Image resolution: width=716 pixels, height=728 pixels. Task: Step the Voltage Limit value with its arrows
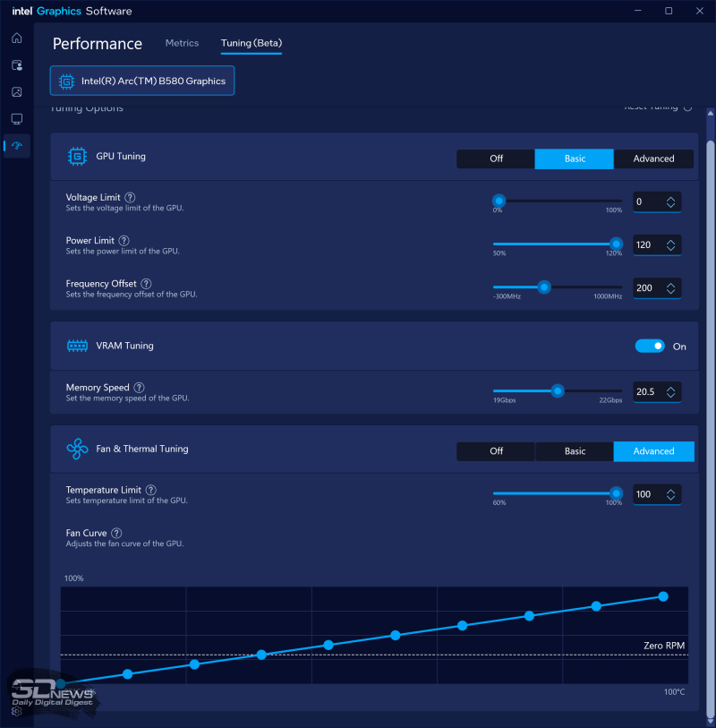pos(670,202)
